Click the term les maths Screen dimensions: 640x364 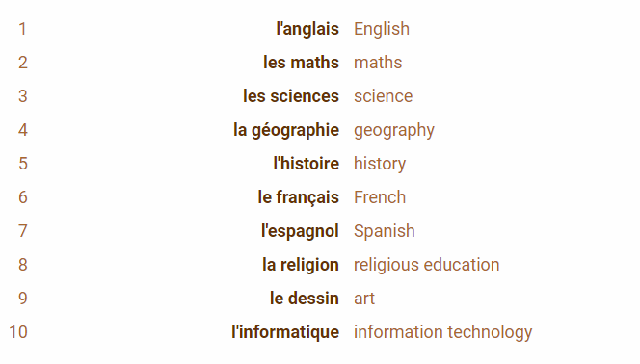(301, 63)
